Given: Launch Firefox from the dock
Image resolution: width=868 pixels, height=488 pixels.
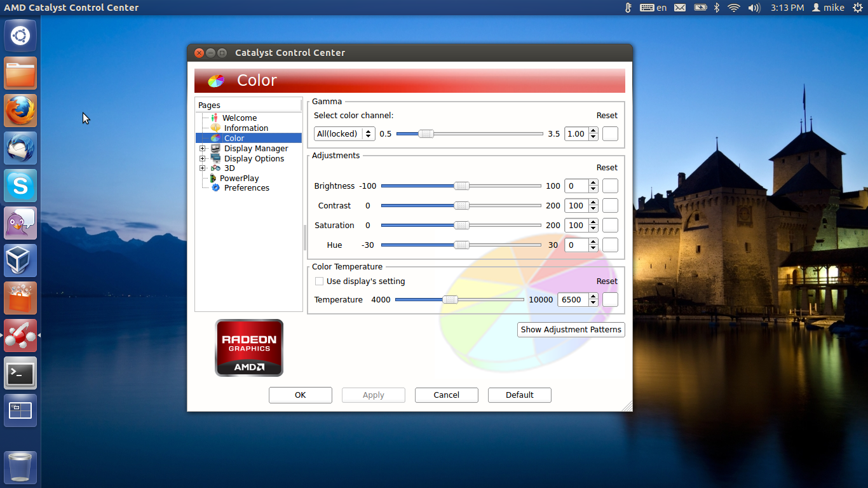Looking at the screenshot, I should tap(20, 111).
